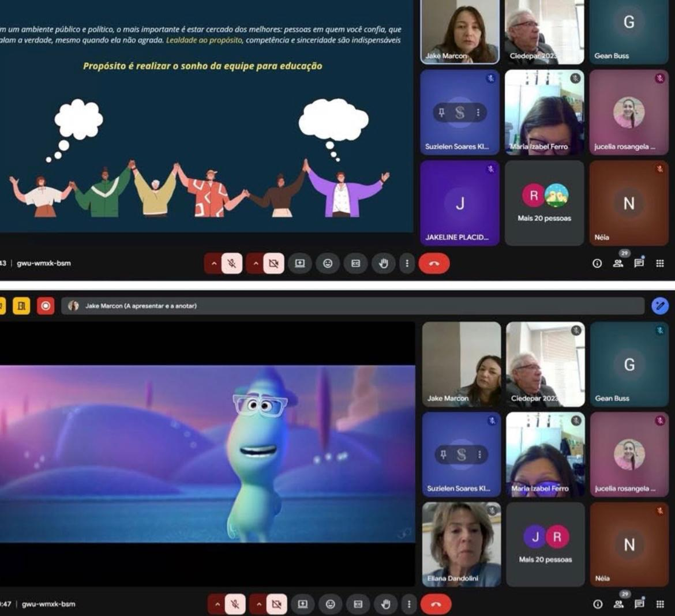
Task: Expand microphone options arrow in the upper call
Action: tap(213, 263)
